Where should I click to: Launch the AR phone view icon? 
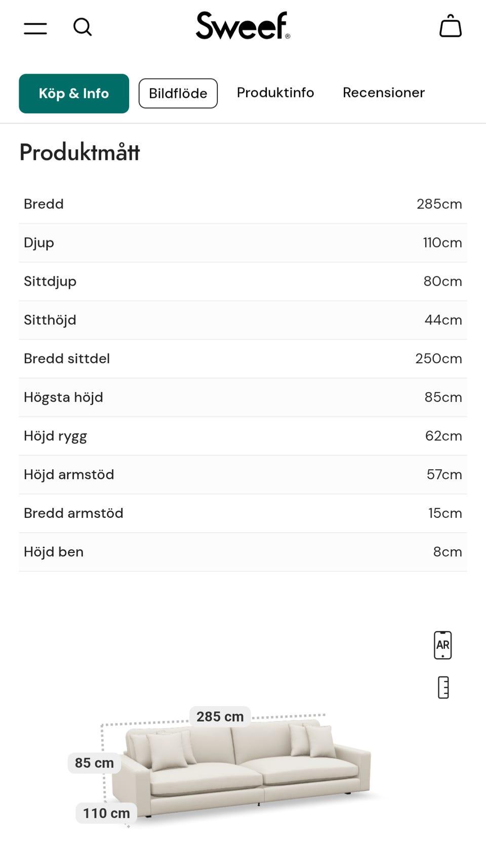pos(442,645)
